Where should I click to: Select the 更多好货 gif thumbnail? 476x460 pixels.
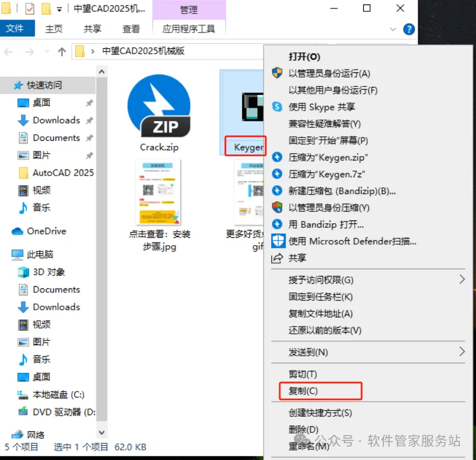249,192
